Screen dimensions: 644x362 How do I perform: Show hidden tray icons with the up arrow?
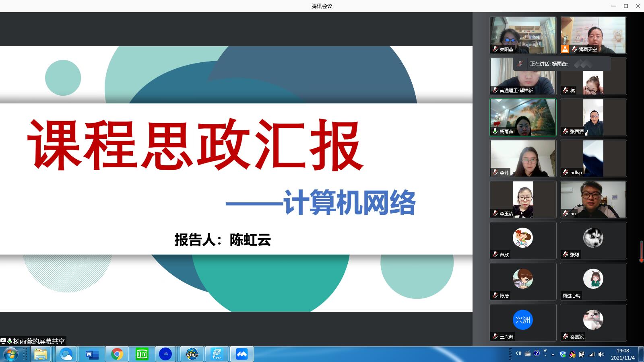[x=553, y=354]
